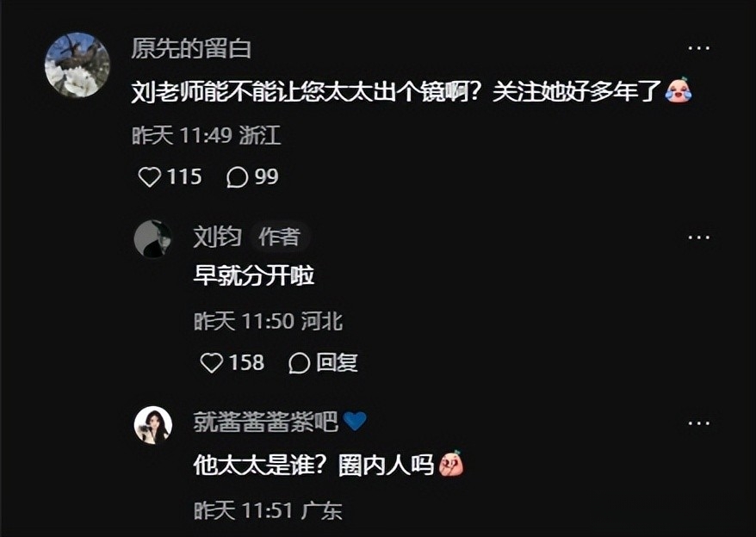Open the three-dot menu for 刘钧's reply
This screenshot has height=537, width=756.
pos(698,238)
